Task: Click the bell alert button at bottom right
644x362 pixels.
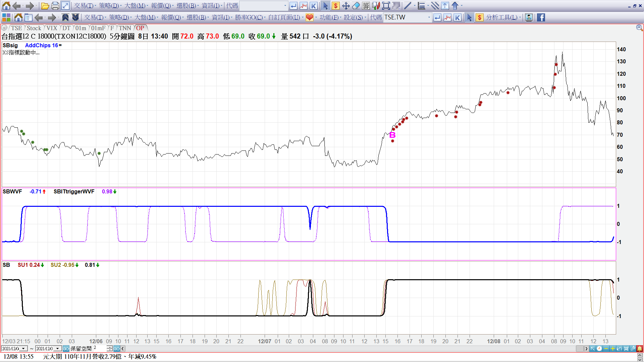Action: click(x=640, y=349)
